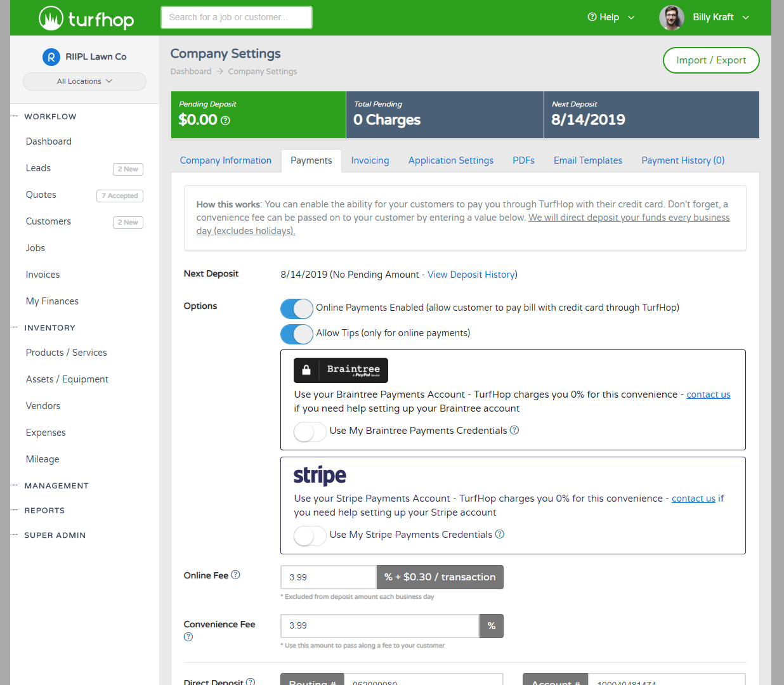This screenshot has height=685, width=784.
Task: Click the Pending Deposit help question mark
Action: pyautogui.click(x=225, y=119)
